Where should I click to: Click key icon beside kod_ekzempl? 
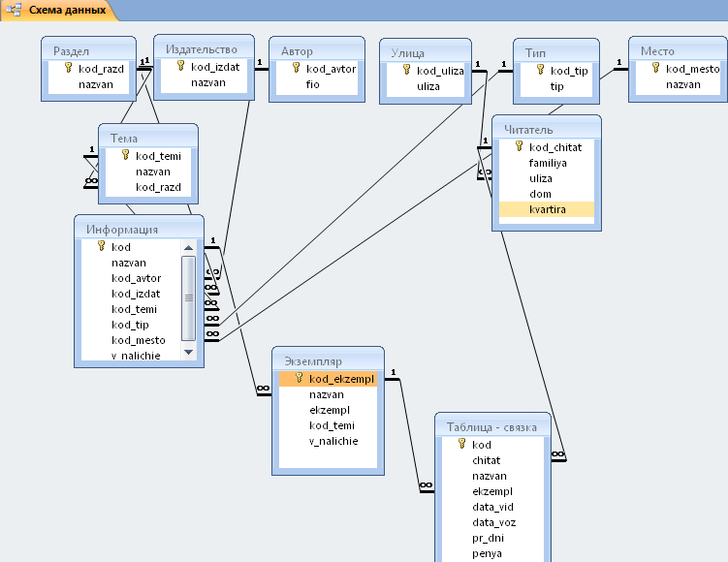[x=299, y=378]
